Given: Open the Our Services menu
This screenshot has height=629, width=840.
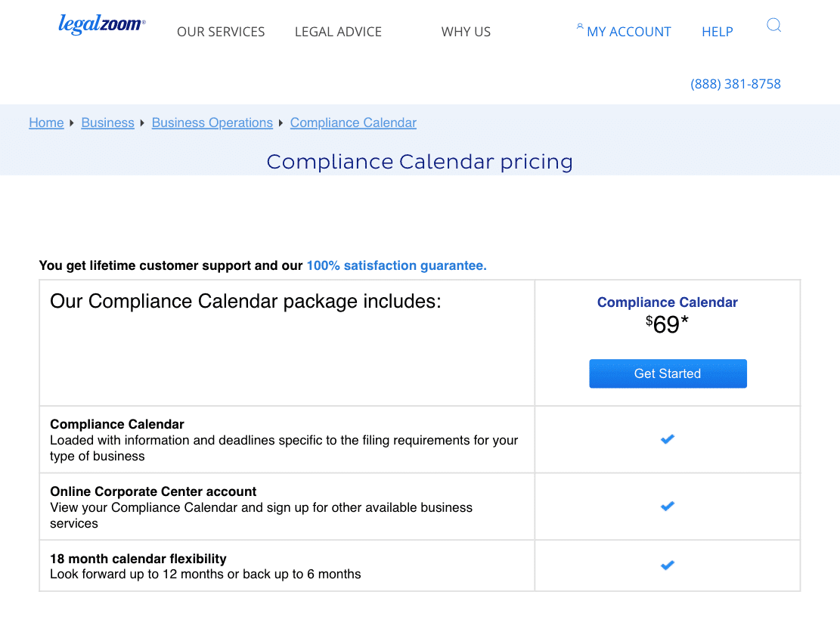Looking at the screenshot, I should point(221,32).
